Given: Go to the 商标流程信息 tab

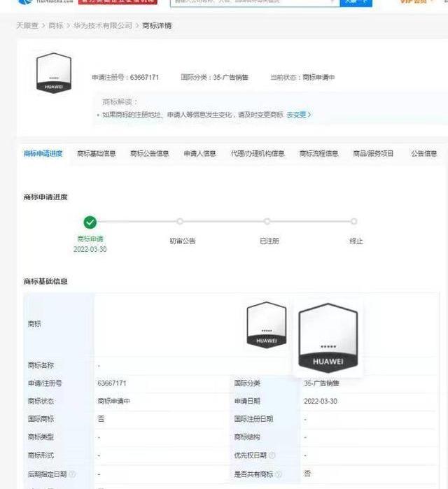Looking at the screenshot, I should [318, 154].
